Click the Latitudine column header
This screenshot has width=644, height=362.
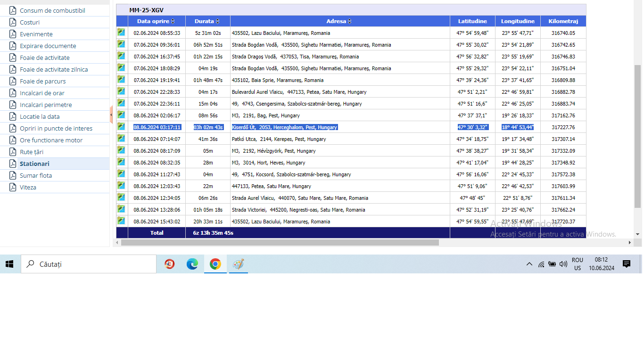point(472,21)
